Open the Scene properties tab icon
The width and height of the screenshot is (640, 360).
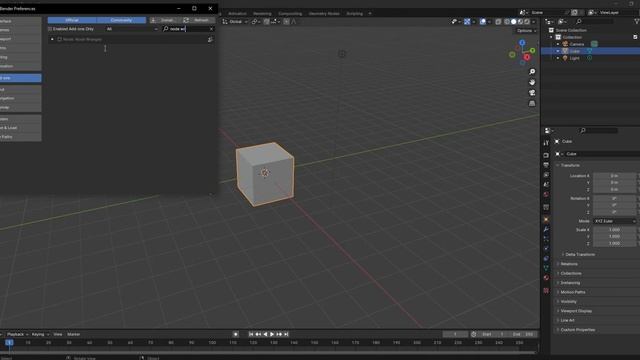coord(546,184)
